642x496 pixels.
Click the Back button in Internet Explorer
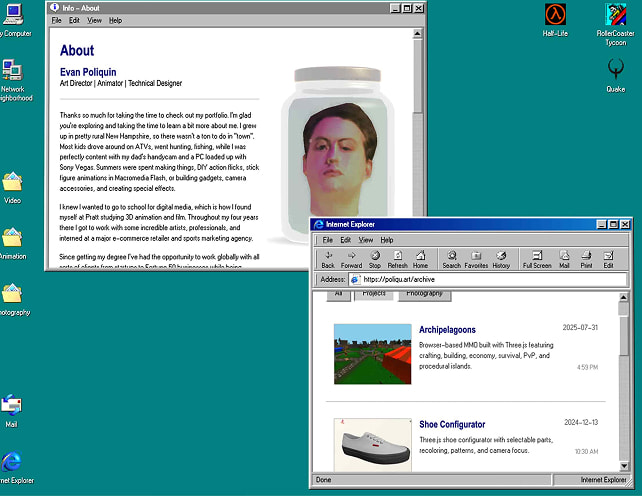(328, 259)
